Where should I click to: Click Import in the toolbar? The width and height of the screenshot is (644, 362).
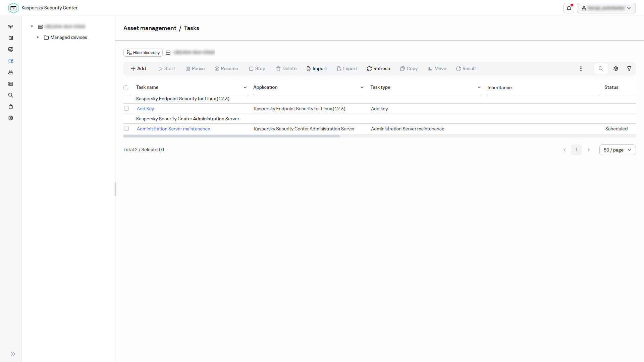317,69
